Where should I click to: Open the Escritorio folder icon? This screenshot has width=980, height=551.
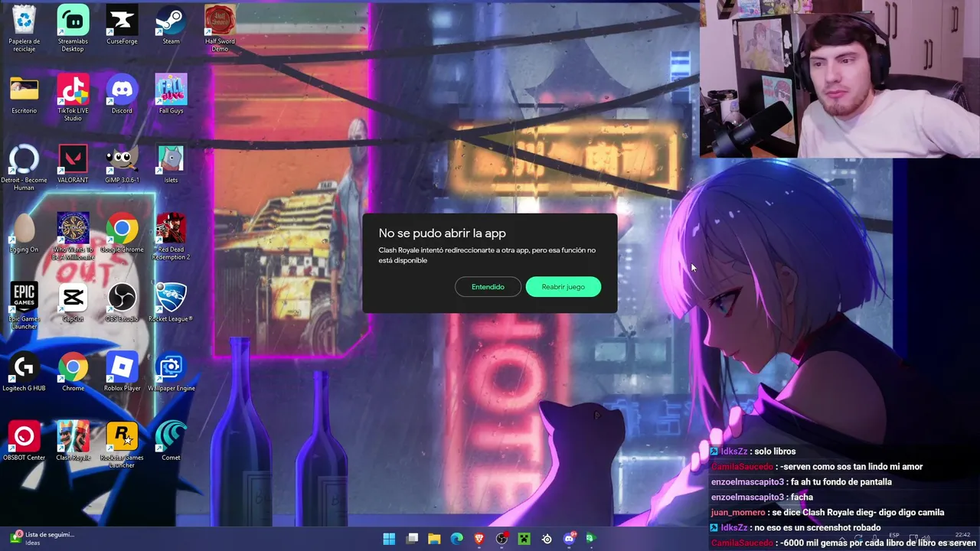pyautogui.click(x=24, y=94)
